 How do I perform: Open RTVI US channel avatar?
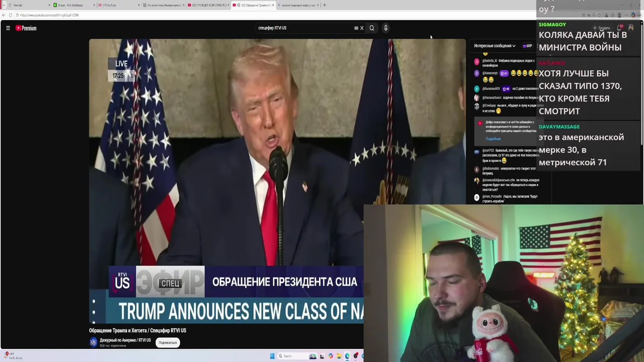click(93, 342)
